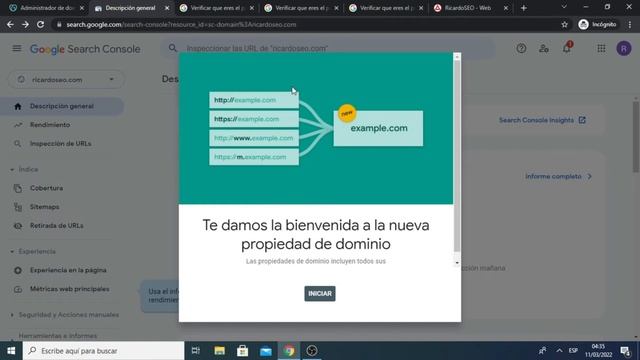Open the help question mark icon

pyautogui.click(x=521, y=49)
